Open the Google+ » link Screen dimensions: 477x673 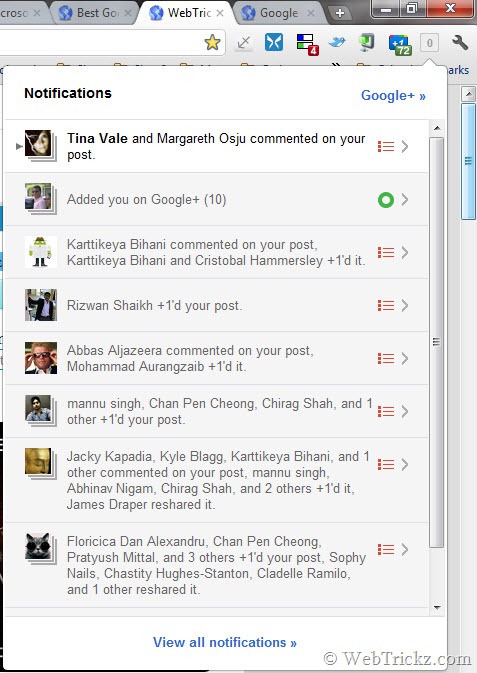[393, 95]
